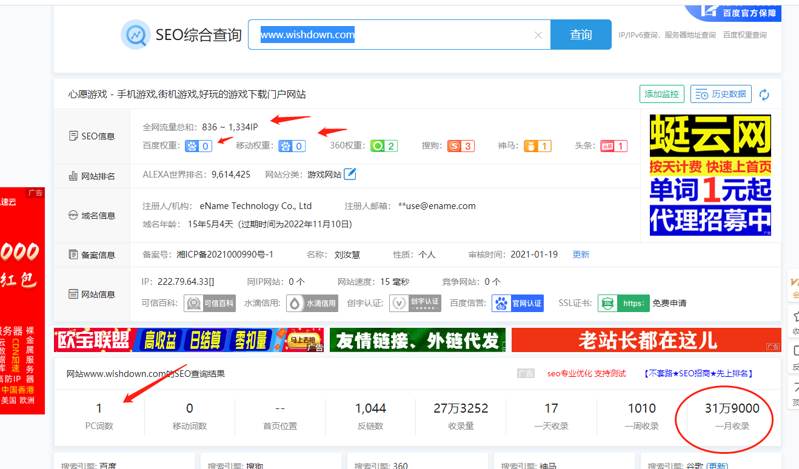This screenshot has height=469, width=799.
Task: Click the edit icon next to 游戏网站
Action: click(x=350, y=174)
